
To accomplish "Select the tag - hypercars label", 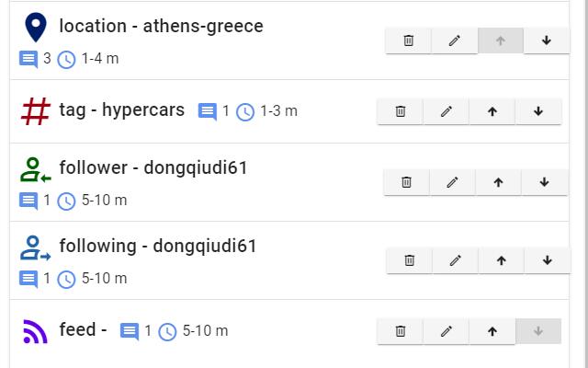I will tap(122, 110).
